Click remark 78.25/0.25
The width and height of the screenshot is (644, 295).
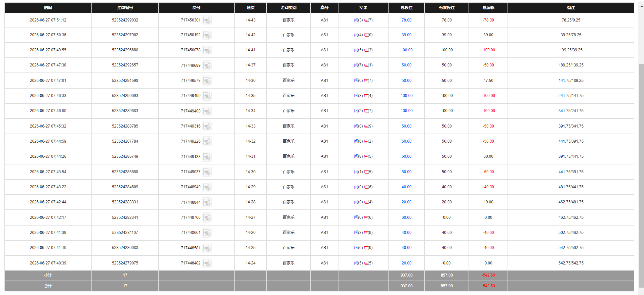(571, 20)
